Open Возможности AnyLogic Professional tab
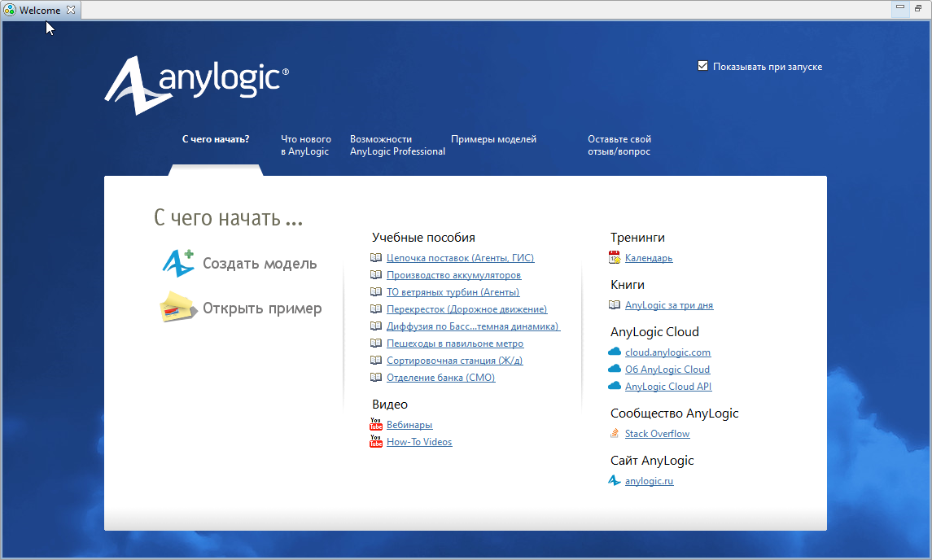Viewport: 932px width, 560px height. tap(397, 145)
